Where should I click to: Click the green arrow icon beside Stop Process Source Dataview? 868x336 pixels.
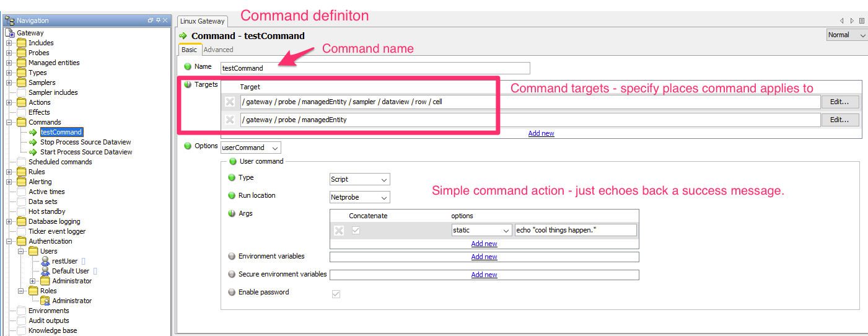[33, 142]
